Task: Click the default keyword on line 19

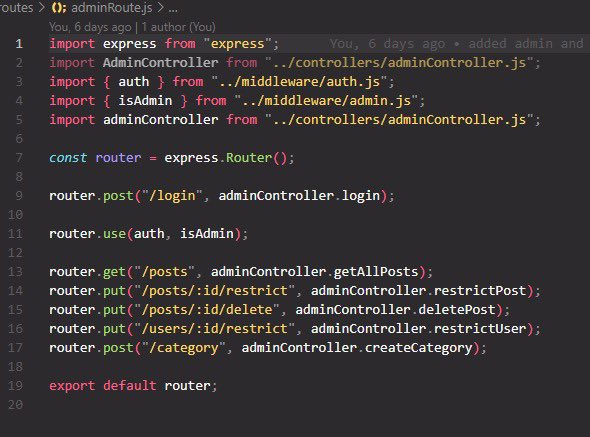Action: click(130, 386)
